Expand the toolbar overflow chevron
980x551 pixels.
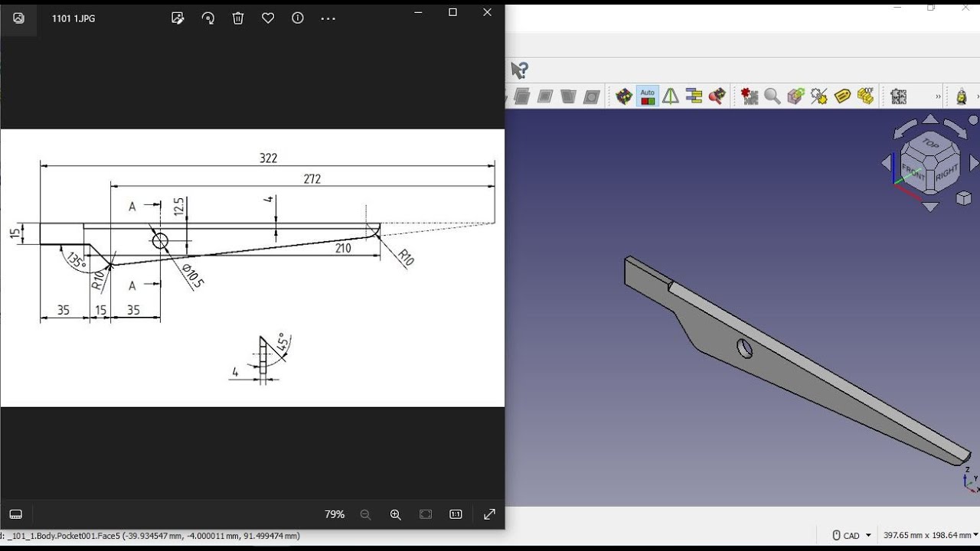tap(938, 96)
